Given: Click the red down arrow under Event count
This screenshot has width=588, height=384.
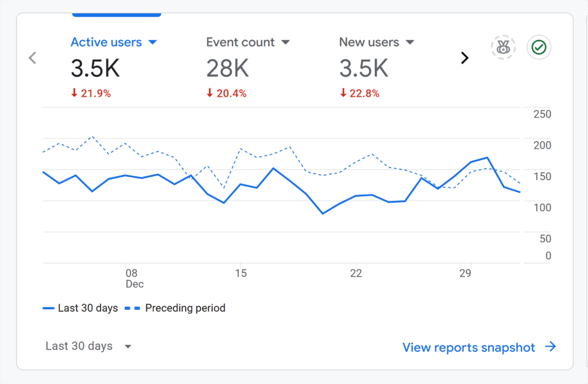Looking at the screenshot, I should click(210, 93).
